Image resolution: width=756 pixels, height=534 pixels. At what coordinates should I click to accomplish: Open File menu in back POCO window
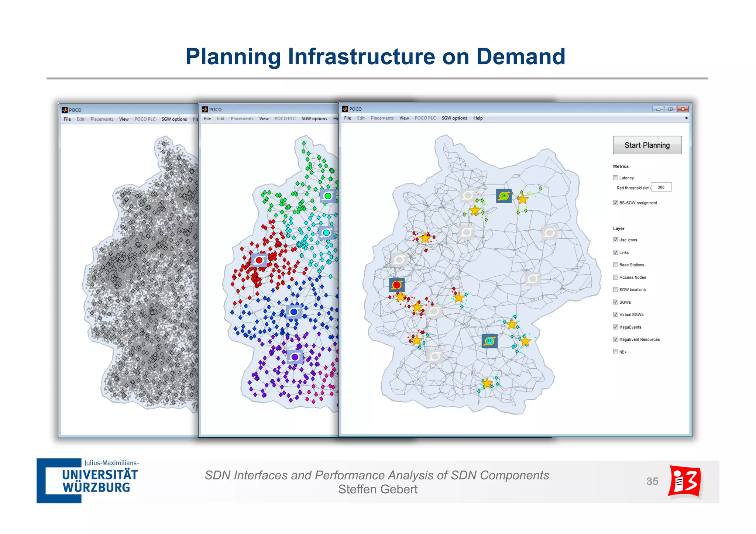[67, 119]
